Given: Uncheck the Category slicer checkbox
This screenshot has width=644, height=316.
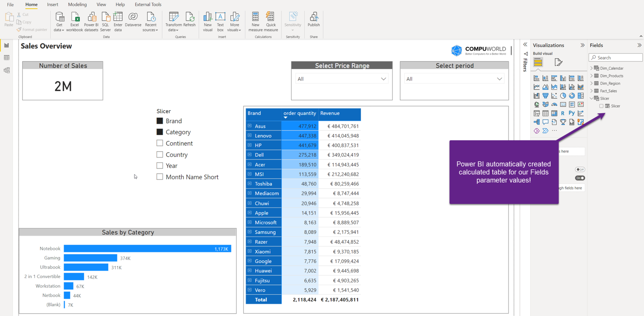Looking at the screenshot, I should (x=160, y=132).
